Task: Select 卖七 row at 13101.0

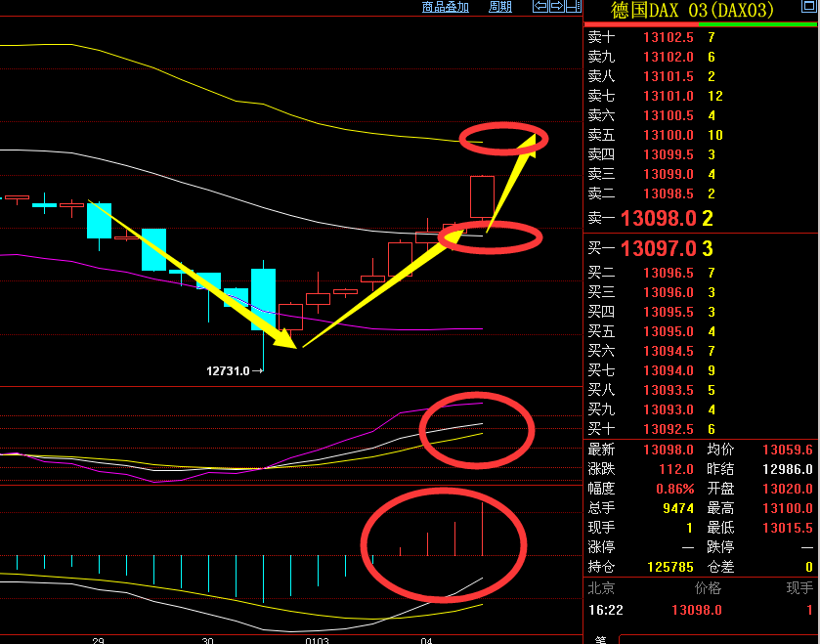Action: click(700, 96)
